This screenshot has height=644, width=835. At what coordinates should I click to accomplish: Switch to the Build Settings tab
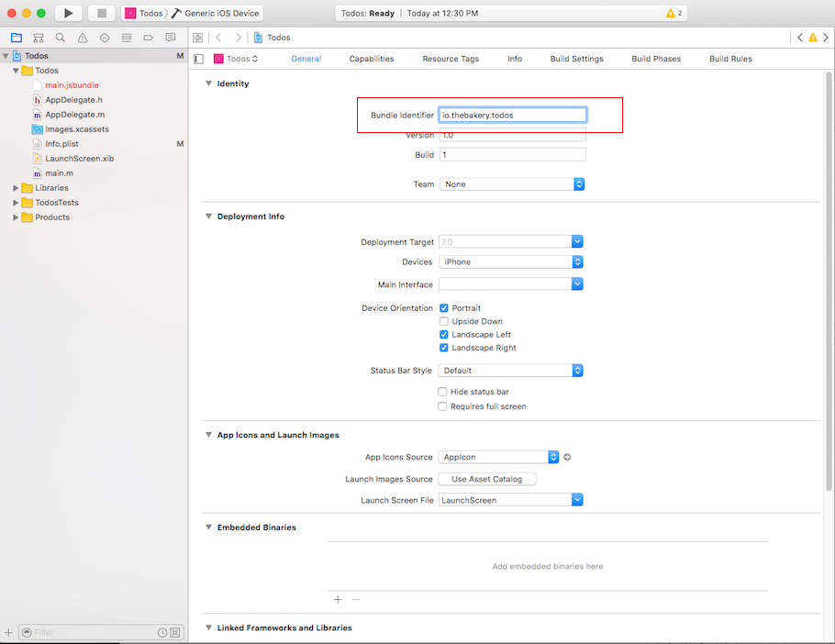(x=577, y=59)
